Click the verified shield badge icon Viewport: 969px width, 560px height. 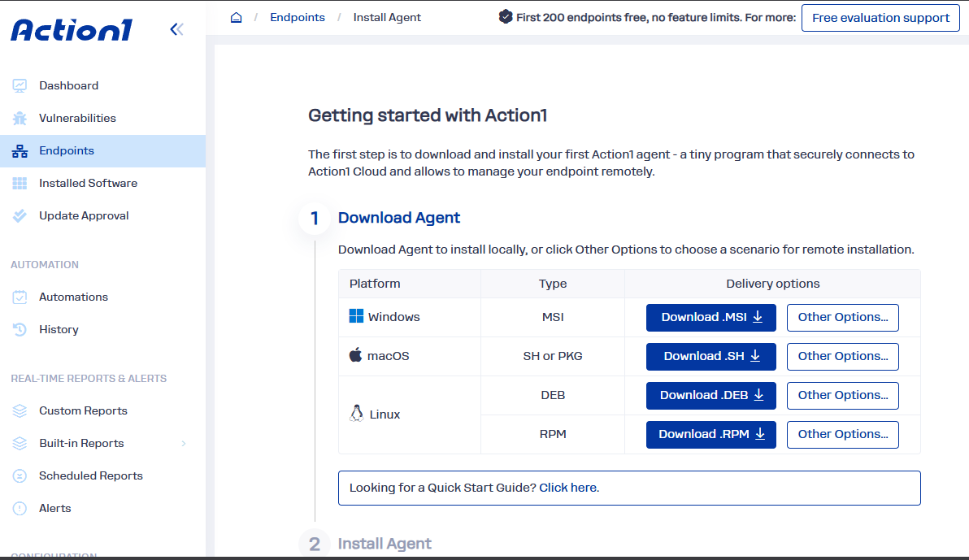coord(506,17)
